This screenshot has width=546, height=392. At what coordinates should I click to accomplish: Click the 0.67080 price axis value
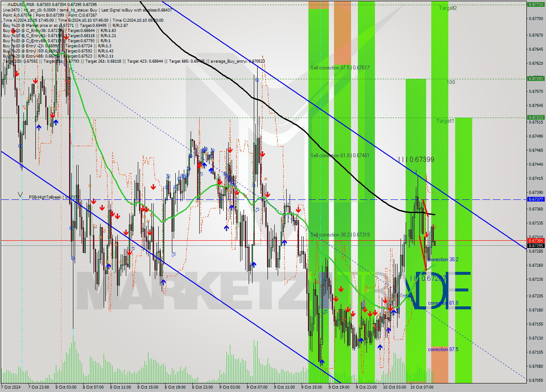535,366
